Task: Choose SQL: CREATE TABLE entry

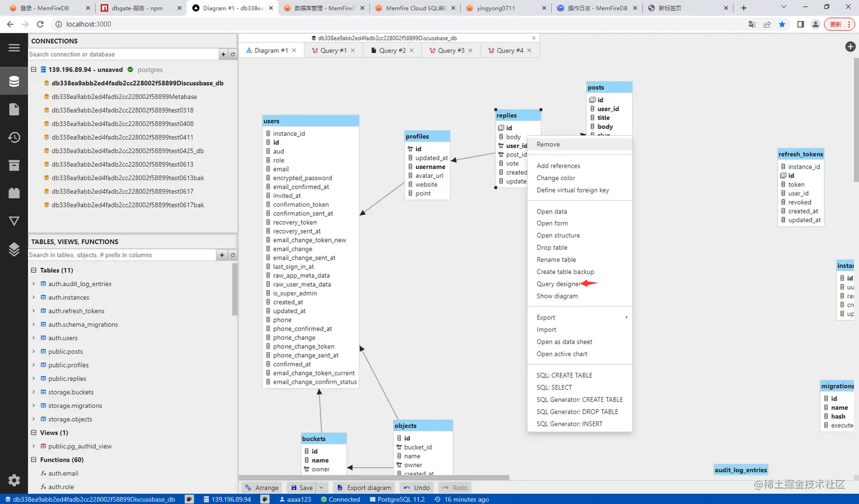Action: [x=579, y=375]
